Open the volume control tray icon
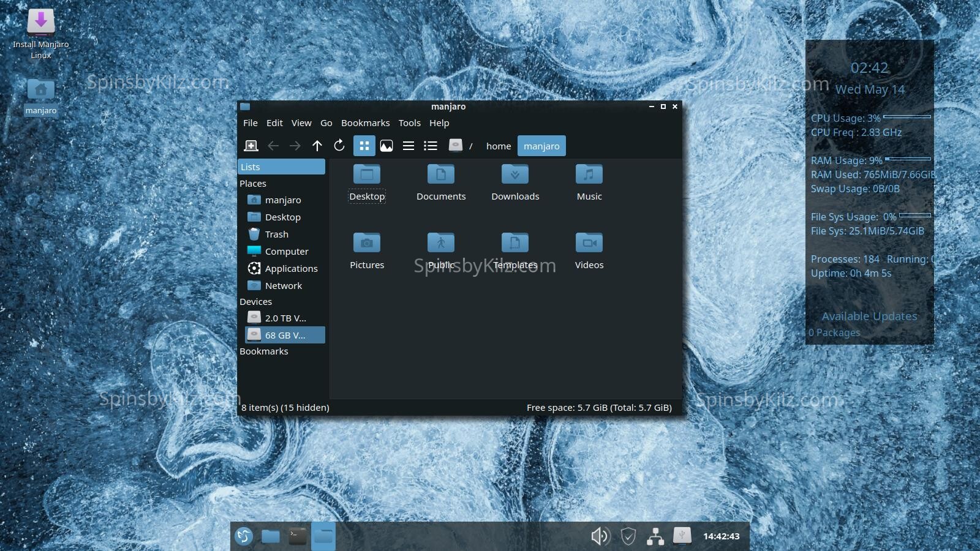 [600, 536]
